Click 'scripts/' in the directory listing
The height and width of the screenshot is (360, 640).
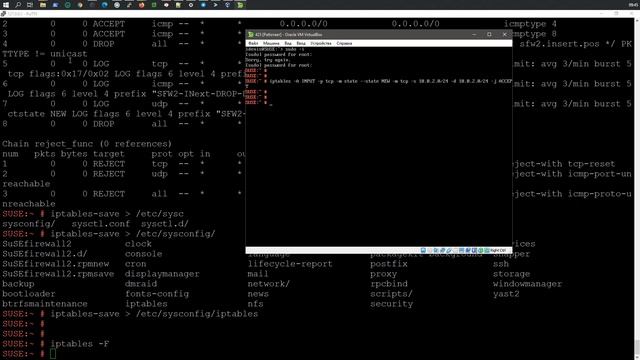pos(391,294)
